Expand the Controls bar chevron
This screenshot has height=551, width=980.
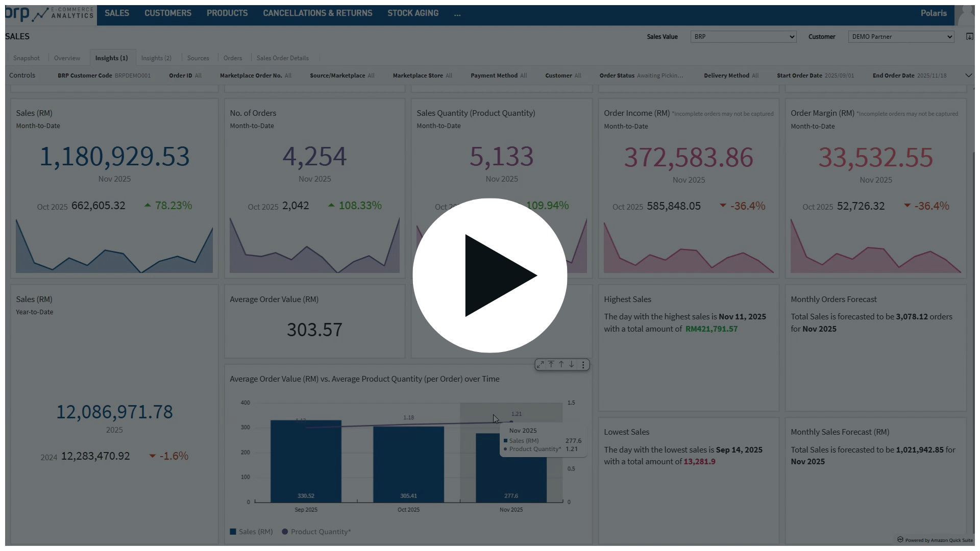tap(968, 76)
